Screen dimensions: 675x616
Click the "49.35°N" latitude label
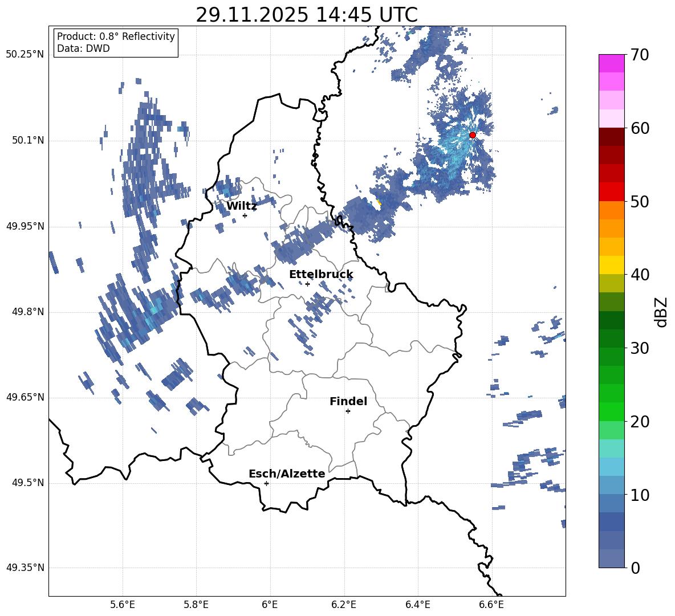point(25,568)
